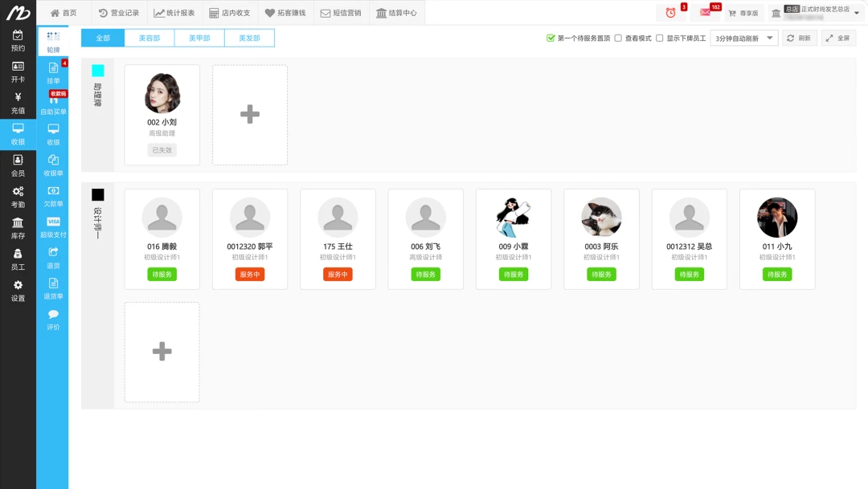Image resolution: width=868 pixels, height=489 pixels.
Task: Open 会员 members section
Action: (18, 166)
